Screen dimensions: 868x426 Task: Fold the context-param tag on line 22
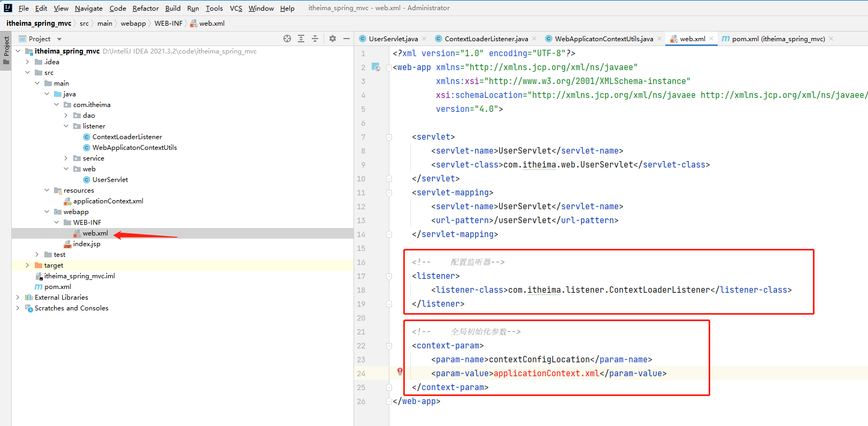tap(389, 346)
